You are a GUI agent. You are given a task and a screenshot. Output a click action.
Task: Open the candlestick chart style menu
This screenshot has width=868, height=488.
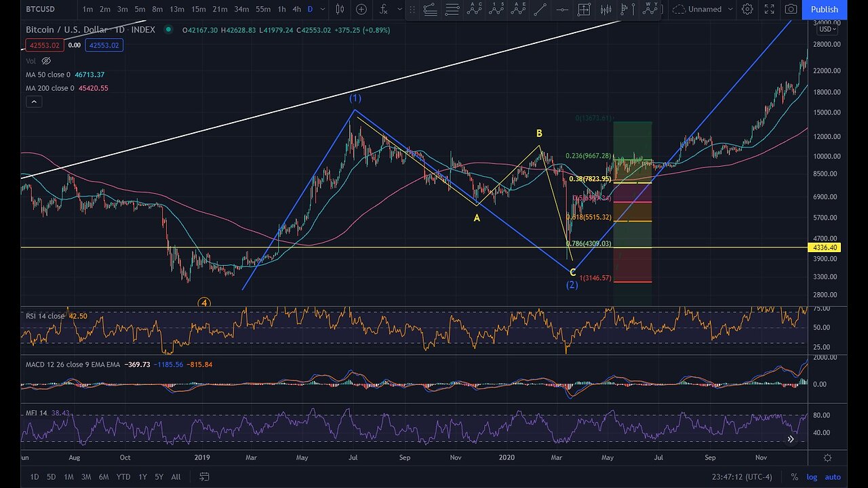click(x=340, y=9)
